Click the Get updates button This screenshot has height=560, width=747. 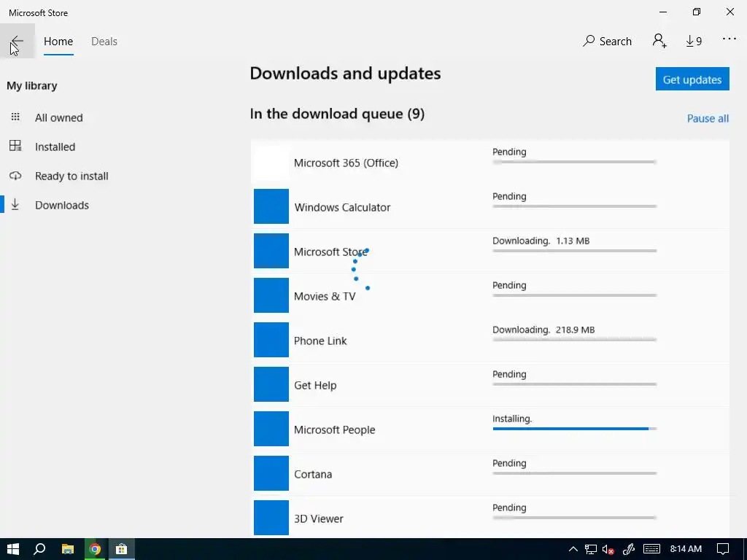692,79
